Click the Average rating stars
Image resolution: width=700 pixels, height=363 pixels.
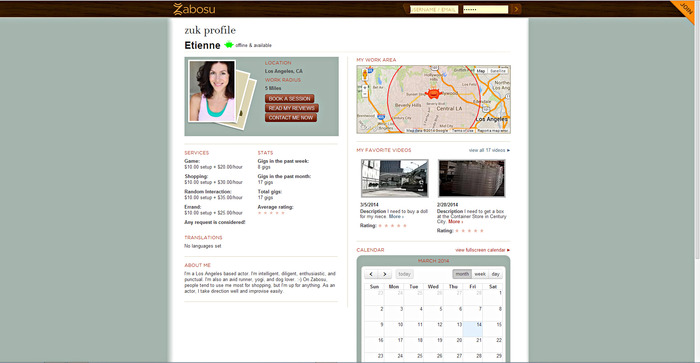[271, 213]
